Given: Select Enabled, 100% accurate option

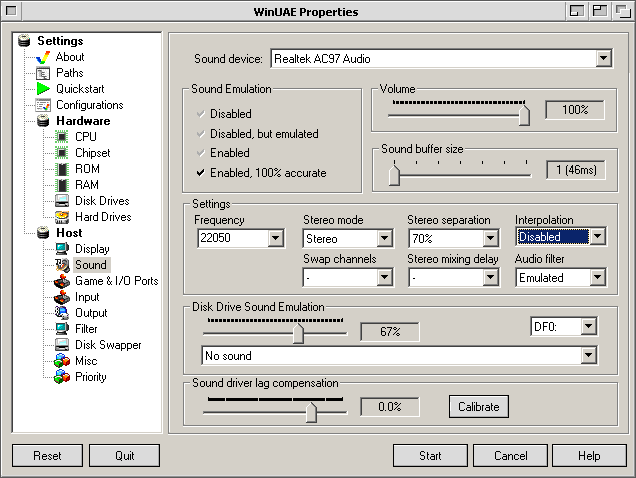Looking at the screenshot, I should click(x=261, y=173).
